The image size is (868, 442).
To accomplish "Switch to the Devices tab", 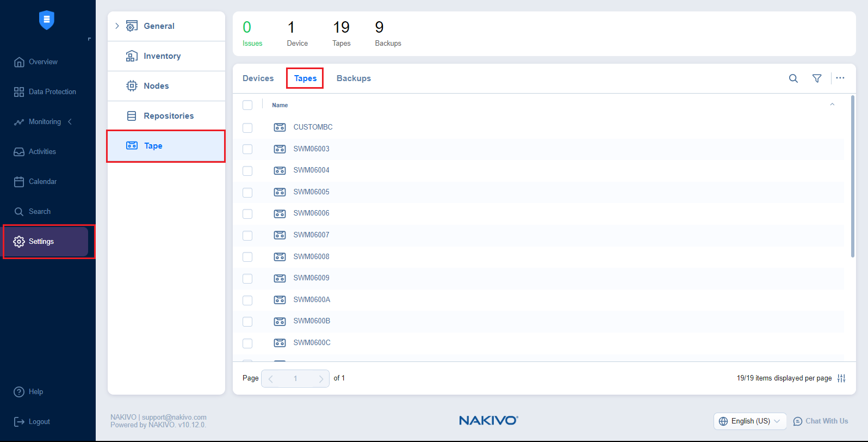I will click(258, 78).
